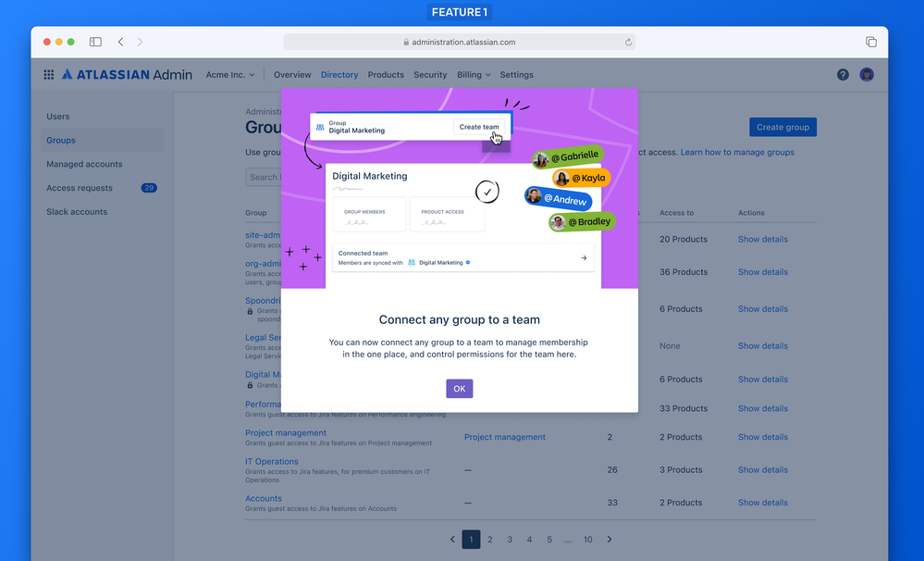Click the Atlassian Admin logo

coord(128,74)
